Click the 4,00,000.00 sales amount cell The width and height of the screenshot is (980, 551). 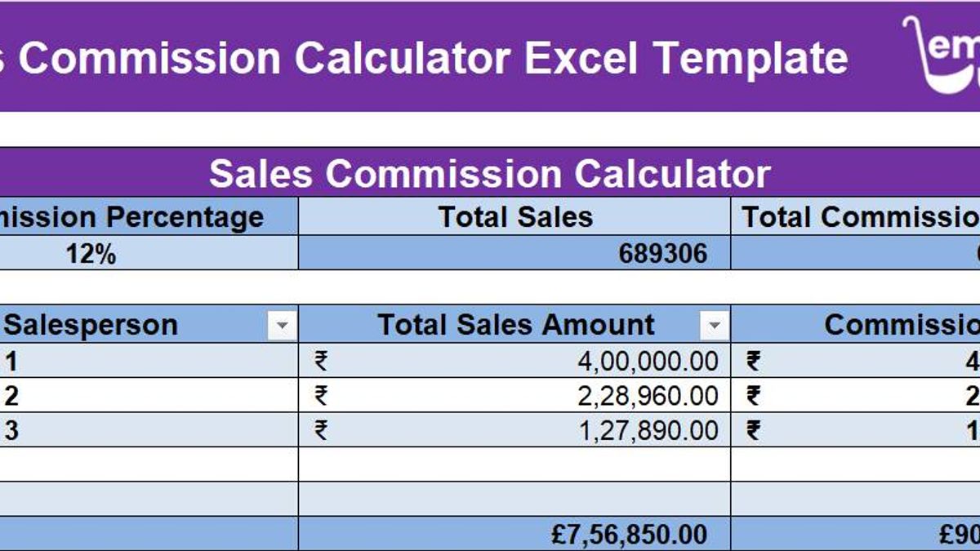click(x=648, y=361)
